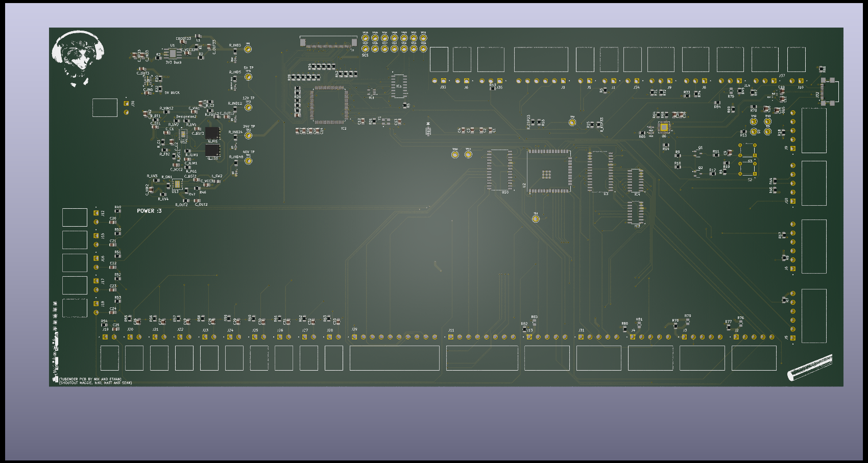Click the J28 connector label
This screenshot has height=463, width=868.
[330, 330]
